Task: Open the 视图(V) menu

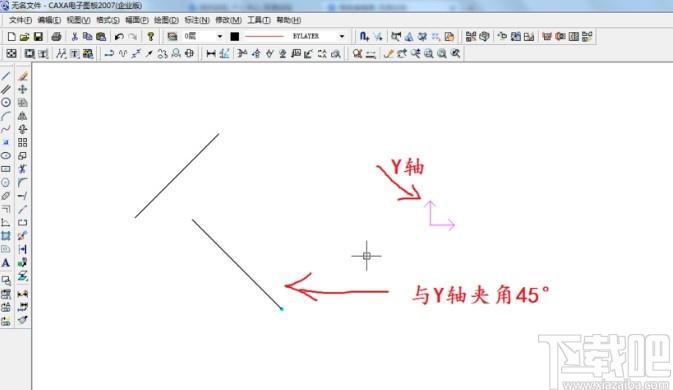Action: [79, 20]
